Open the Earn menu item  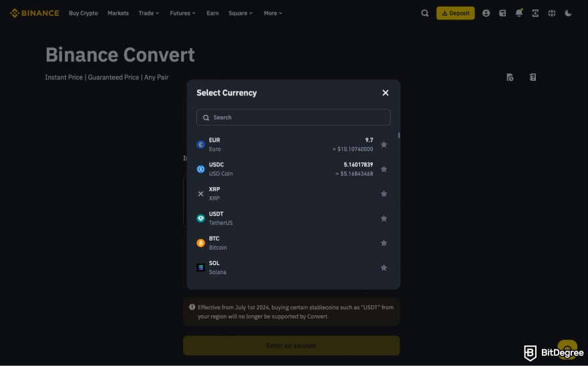point(212,13)
